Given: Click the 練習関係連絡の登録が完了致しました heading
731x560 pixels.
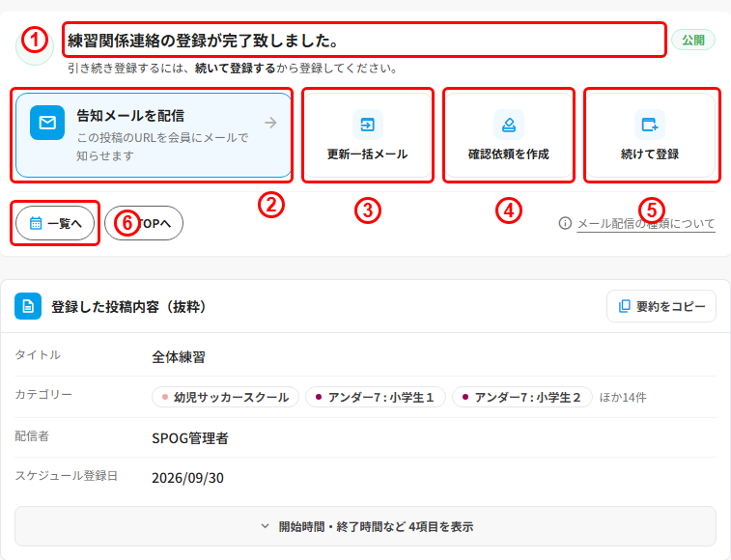Looking at the screenshot, I should 203,41.
